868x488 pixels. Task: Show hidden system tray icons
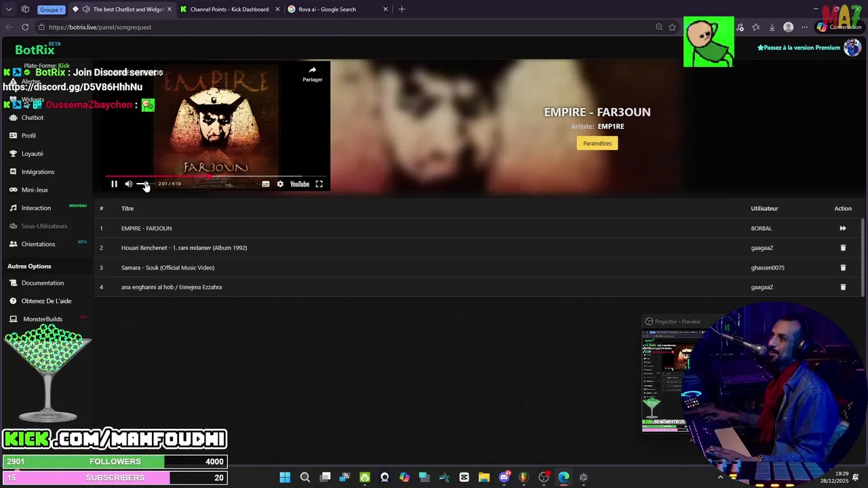pos(720,477)
